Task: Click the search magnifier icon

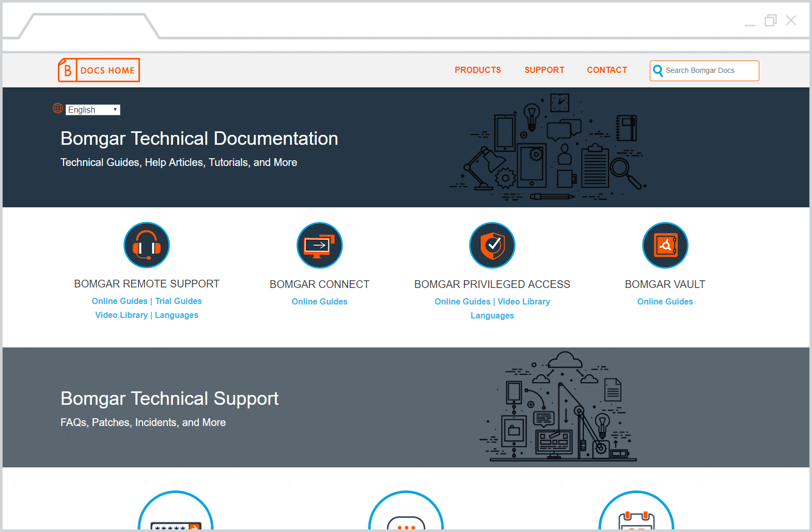Action: tap(658, 71)
